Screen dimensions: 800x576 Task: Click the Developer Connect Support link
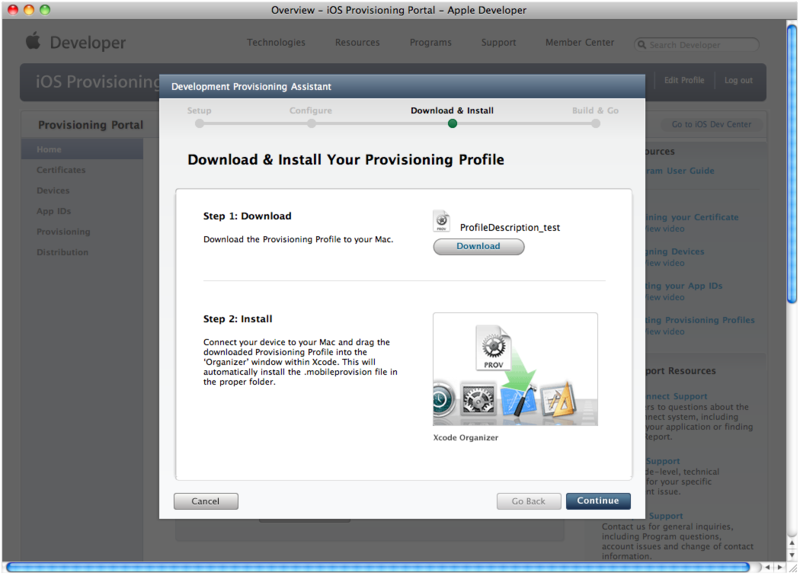[x=676, y=396]
